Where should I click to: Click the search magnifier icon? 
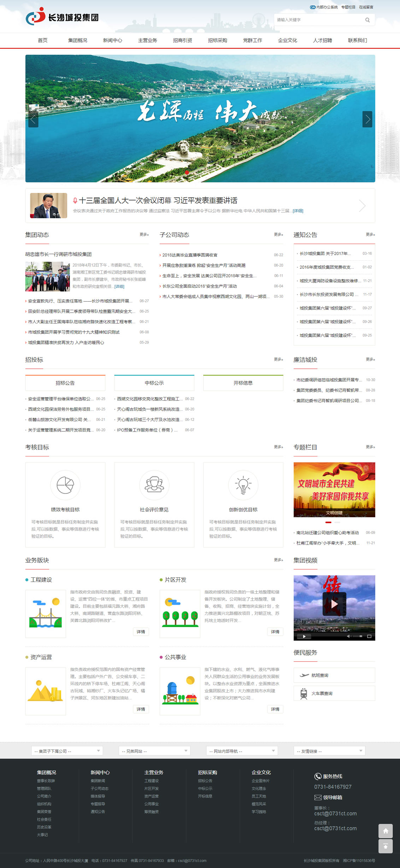point(367,20)
